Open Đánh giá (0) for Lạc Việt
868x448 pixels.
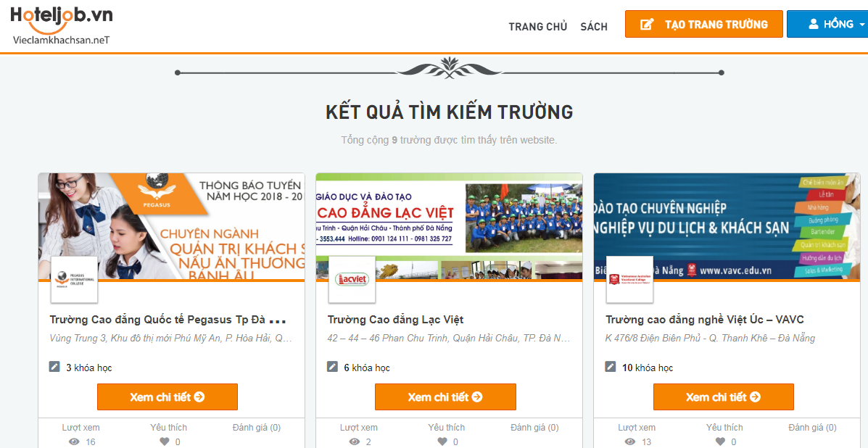point(534,428)
